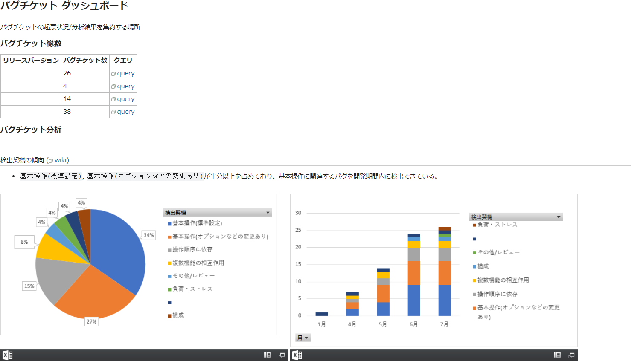Click gray swatch for 操作順序に依存 in bar legend
This screenshot has height=364, width=631.
click(x=474, y=295)
